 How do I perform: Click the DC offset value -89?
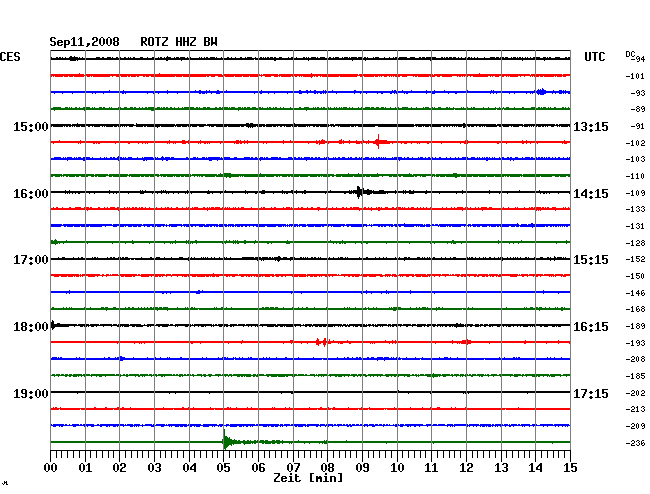tap(637, 109)
